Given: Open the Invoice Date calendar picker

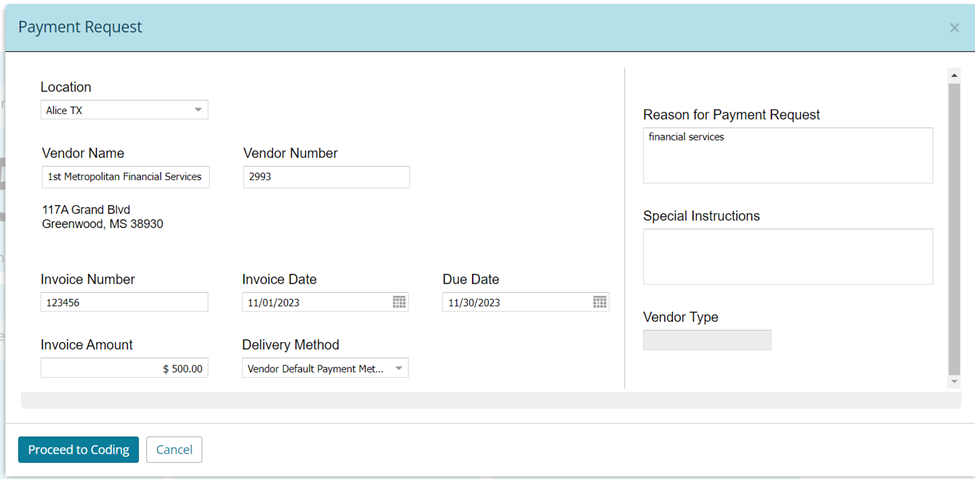Looking at the screenshot, I should (399, 302).
